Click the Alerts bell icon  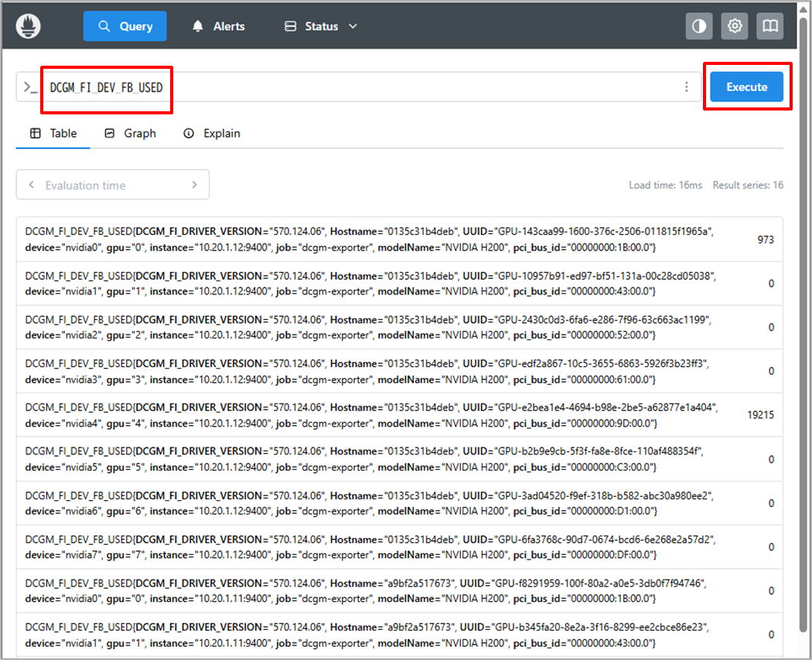click(198, 26)
